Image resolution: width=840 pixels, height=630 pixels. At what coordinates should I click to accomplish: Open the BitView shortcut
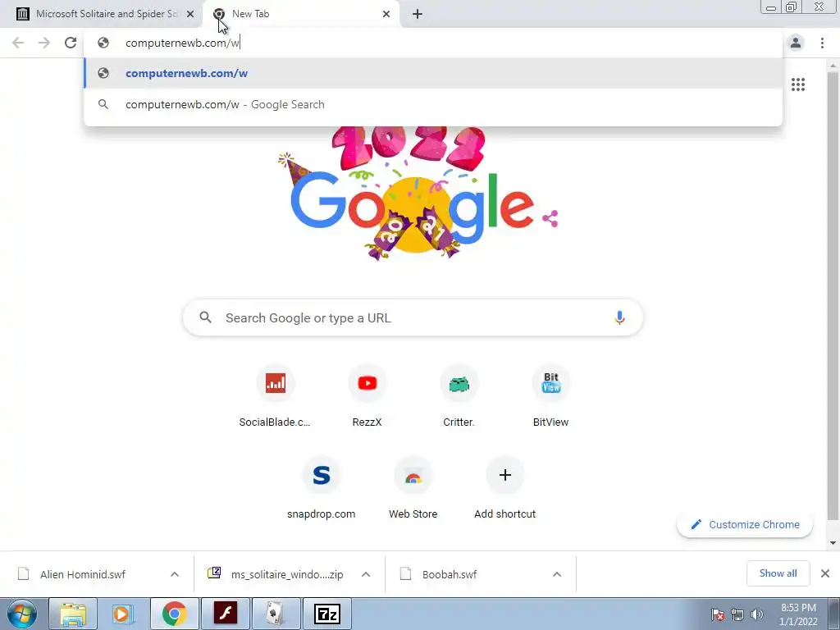coord(550,395)
